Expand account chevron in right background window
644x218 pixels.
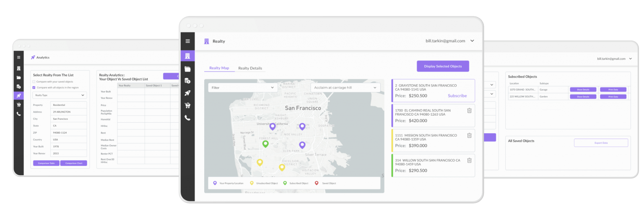tap(630, 59)
